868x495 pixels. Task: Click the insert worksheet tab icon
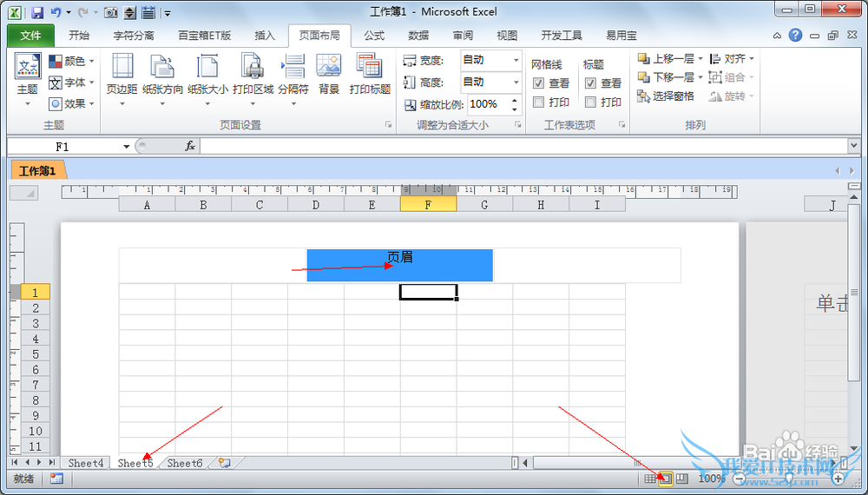[224, 463]
